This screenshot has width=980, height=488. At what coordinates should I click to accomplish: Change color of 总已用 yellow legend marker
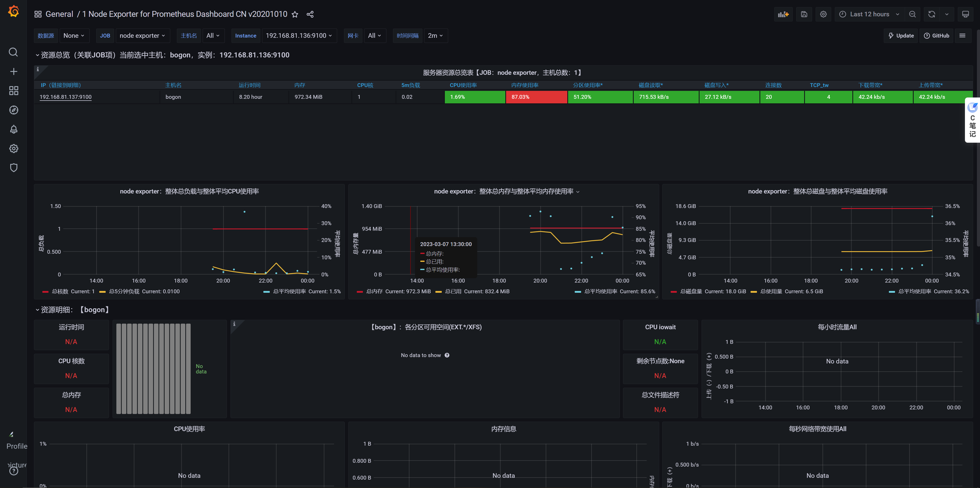(x=439, y=292)
